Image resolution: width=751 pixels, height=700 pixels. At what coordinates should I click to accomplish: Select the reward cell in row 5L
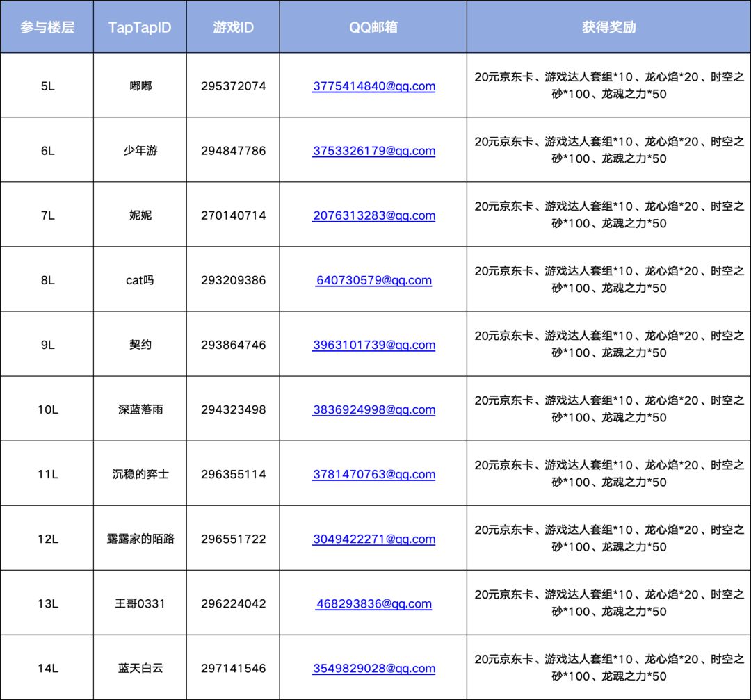click(x=608, y=86)
